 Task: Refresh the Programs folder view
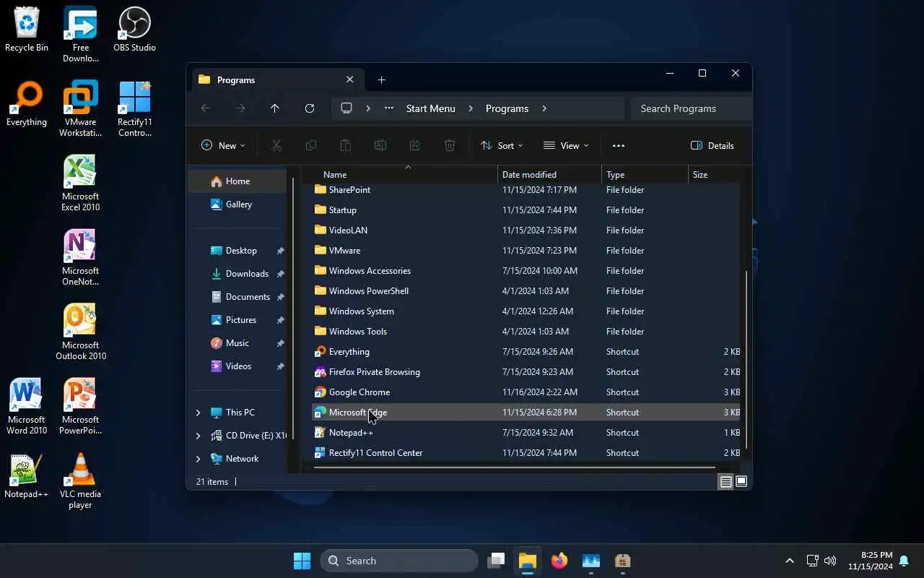tap(310, 108)
